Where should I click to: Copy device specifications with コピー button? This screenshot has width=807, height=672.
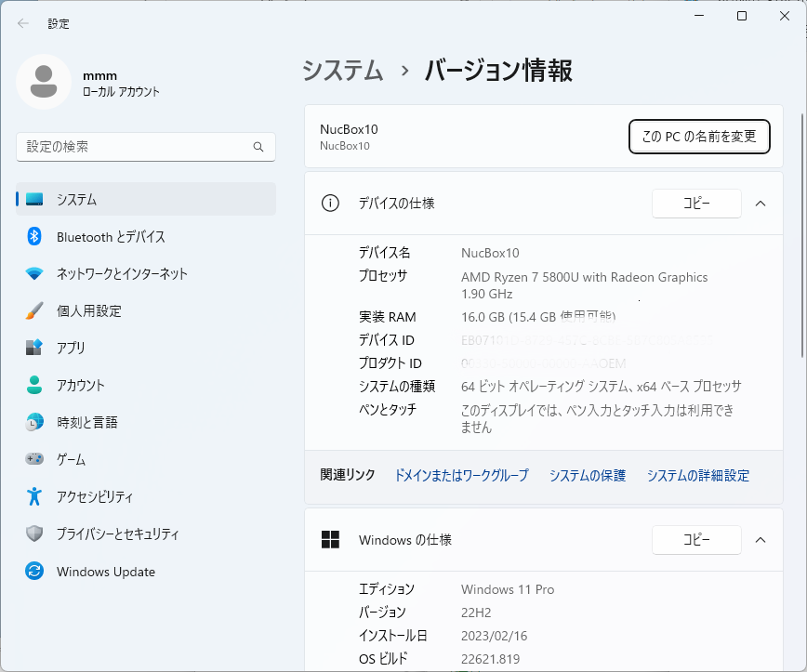(x=696, y=204)
